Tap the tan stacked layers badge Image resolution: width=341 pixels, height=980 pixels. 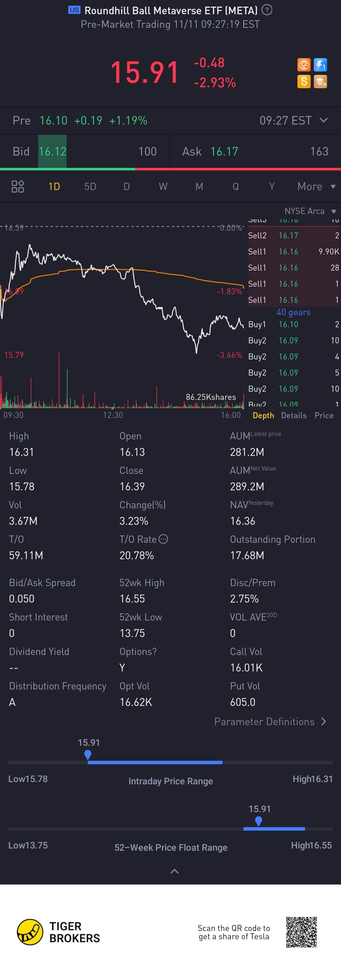coord(320,82)
